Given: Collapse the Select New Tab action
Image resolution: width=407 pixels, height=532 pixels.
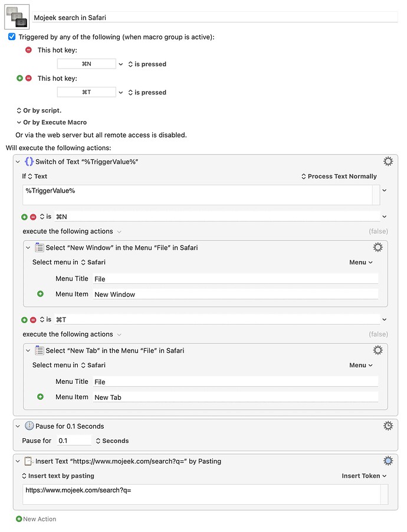Looking at the screenshot, I should (28, 351).
